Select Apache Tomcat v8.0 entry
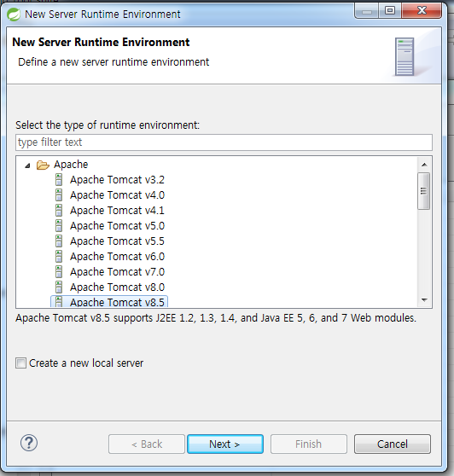The image size is (454, 476). [x=117, y=287]
